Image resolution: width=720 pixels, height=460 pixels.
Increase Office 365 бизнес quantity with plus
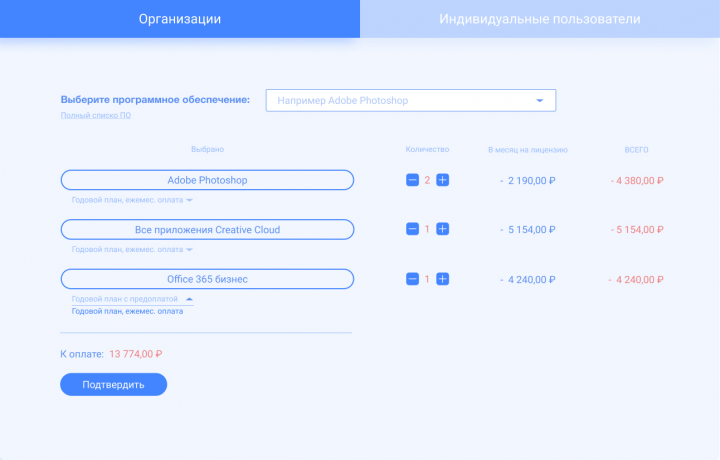coord(443,279)
